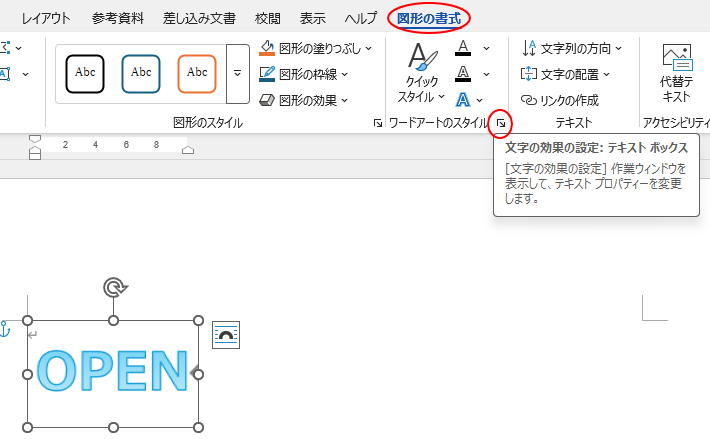
Task: Open the ヘルプ tab
Action: tap(361, 19)
